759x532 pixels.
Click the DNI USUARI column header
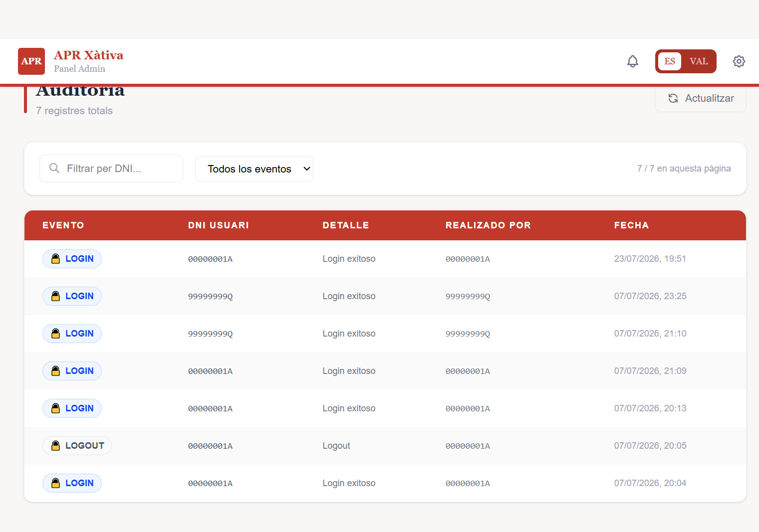(x=219, y=225)
